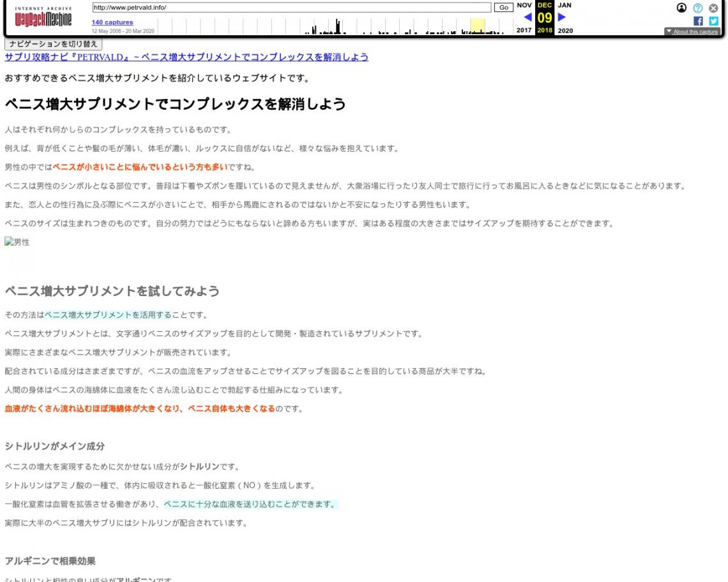Click the Wayback Machine logo
This screenshot has height=582, width=728.
(43, 17)
